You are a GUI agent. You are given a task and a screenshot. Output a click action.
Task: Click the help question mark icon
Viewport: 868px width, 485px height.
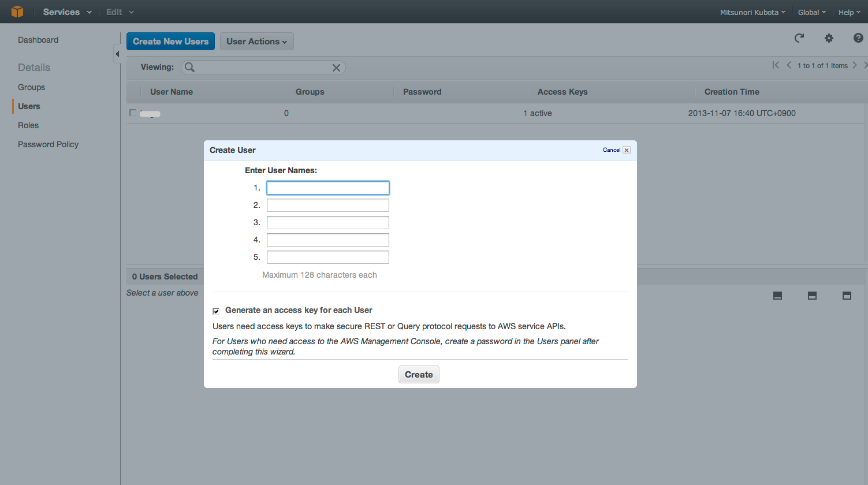pos(858,38)
